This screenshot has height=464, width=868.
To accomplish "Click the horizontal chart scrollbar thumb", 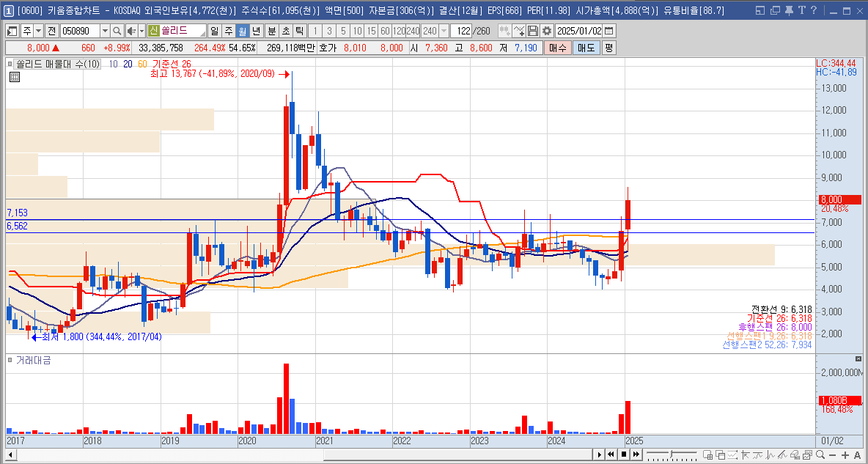I will [x=457, y=454].
